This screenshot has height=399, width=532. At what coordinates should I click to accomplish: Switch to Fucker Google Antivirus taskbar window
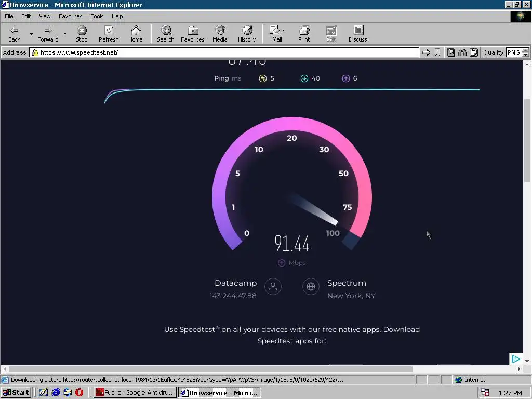click(135, 393)
